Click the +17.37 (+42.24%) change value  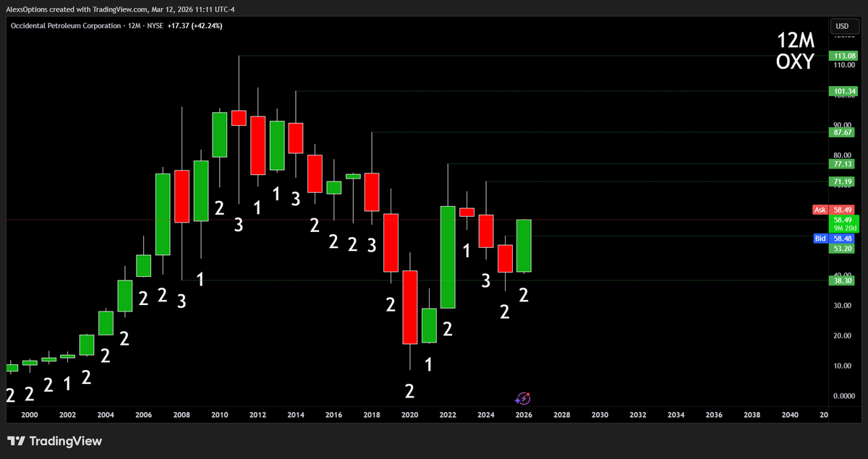coord(193,26)
